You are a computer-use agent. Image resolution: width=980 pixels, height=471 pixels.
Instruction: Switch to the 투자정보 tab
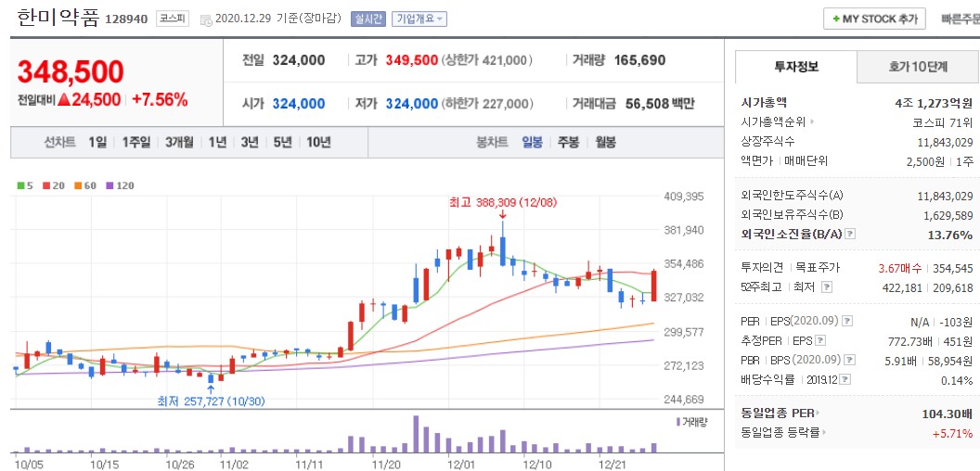pyautogui.click(x=795, y=68)
